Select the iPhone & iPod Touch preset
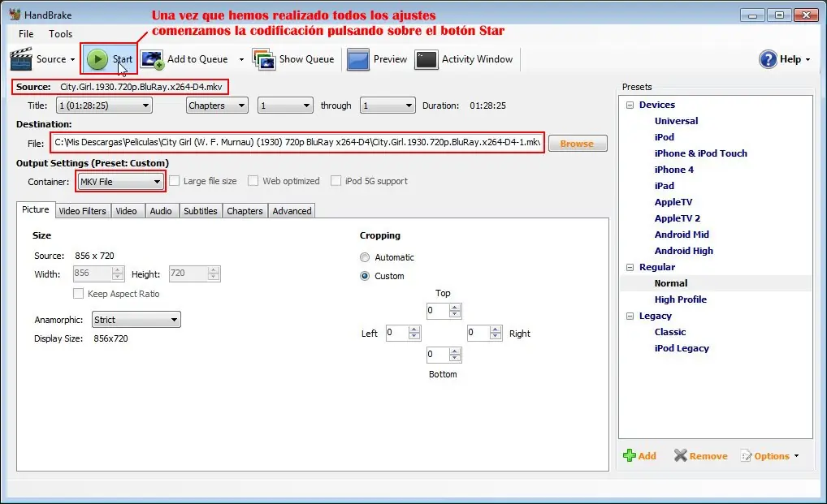The image size is (827, 504). click(700, 153)
